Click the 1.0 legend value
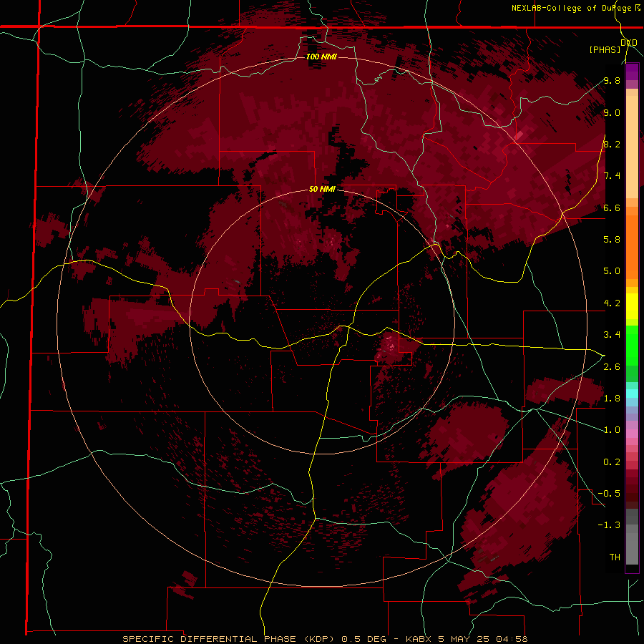This screenshot has width=644, height=644. pos(612,430)
